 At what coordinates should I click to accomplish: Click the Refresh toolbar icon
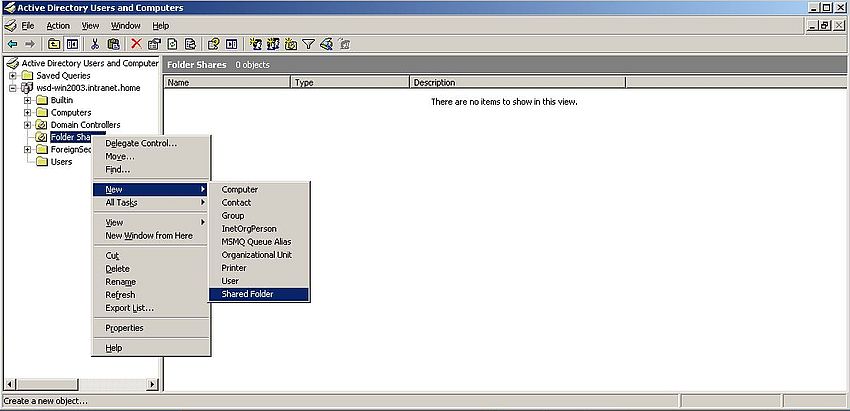pos(172,44)
